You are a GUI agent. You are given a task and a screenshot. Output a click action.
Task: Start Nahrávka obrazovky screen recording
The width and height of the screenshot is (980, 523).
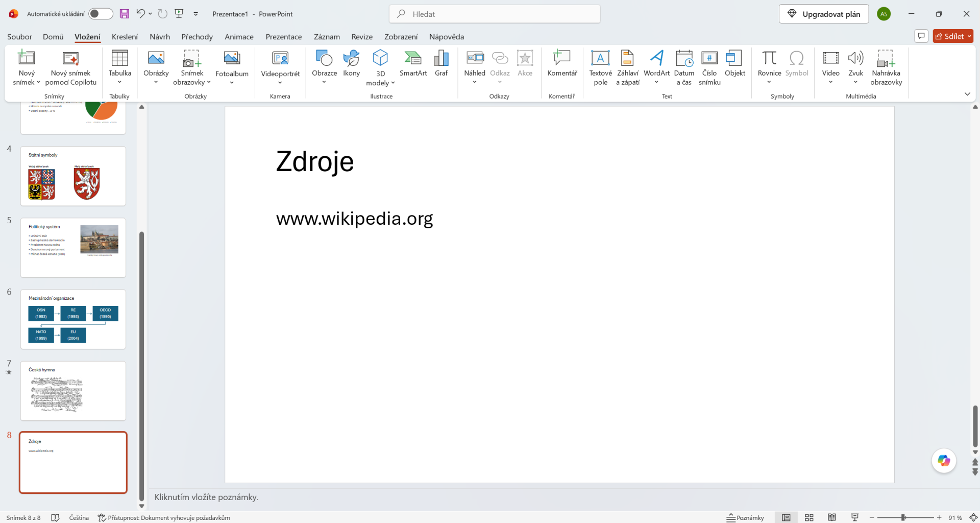coord(886,67)
